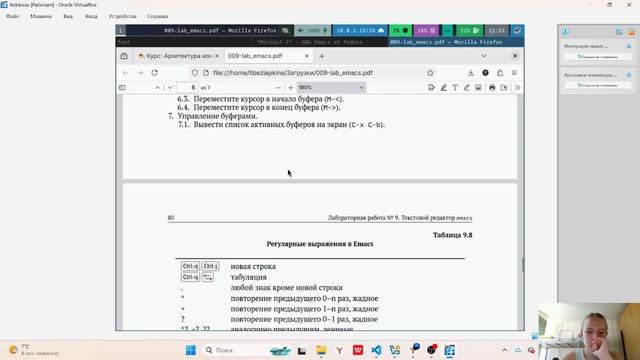Image resolution: width=640 pixels, height=360 pixels.
Task: Click the keyboard capture notification button
Action: click(598, 85)
